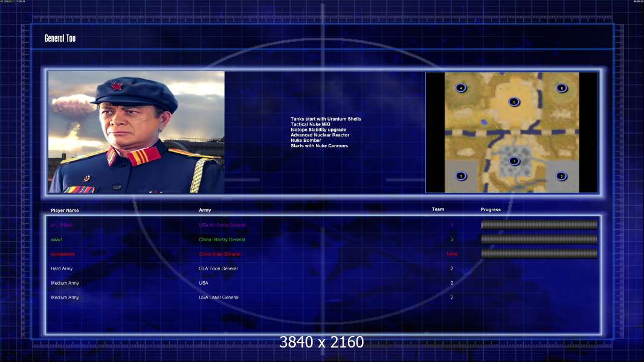Select start position 1 on the map

tap(514, 161)
